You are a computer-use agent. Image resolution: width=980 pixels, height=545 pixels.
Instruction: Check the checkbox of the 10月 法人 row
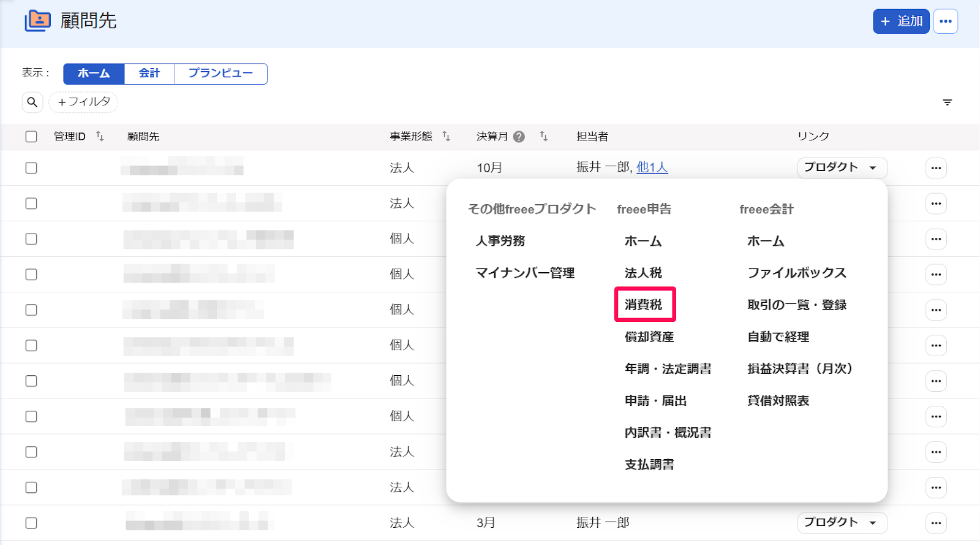[x=31, y=168]
